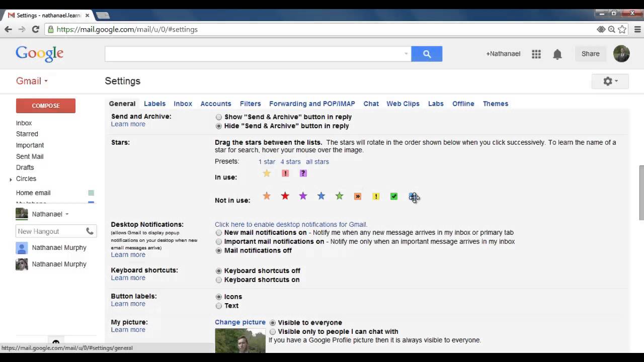The width and height of the screenshot is (644, 362).
Task: Click the zoom icon in address bar
Action: (611, 29)
